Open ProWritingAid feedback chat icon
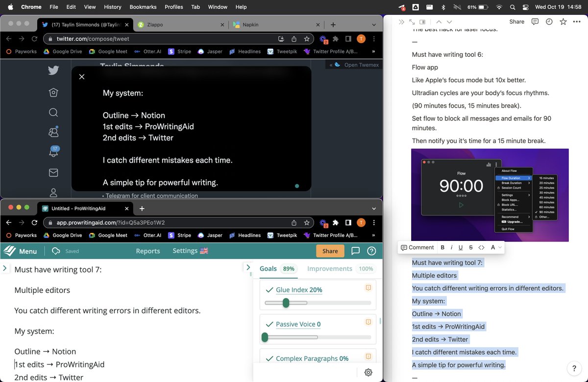 pos(356,251)
